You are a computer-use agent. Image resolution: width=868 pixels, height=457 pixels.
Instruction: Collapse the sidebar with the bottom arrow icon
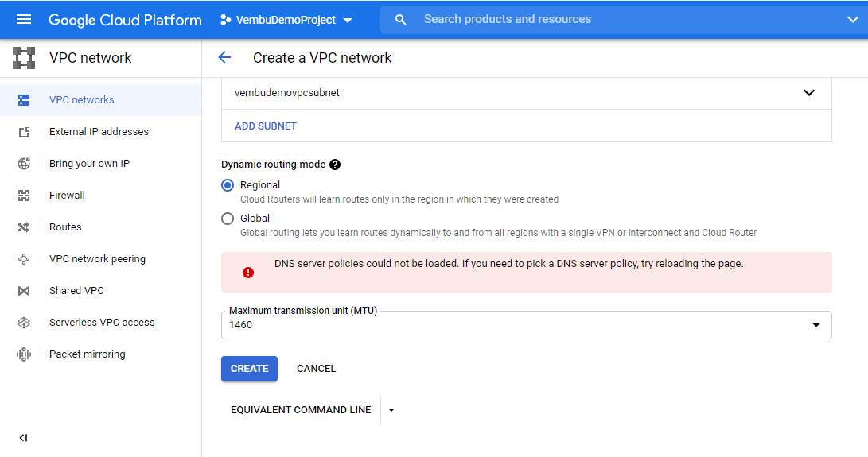23,438
